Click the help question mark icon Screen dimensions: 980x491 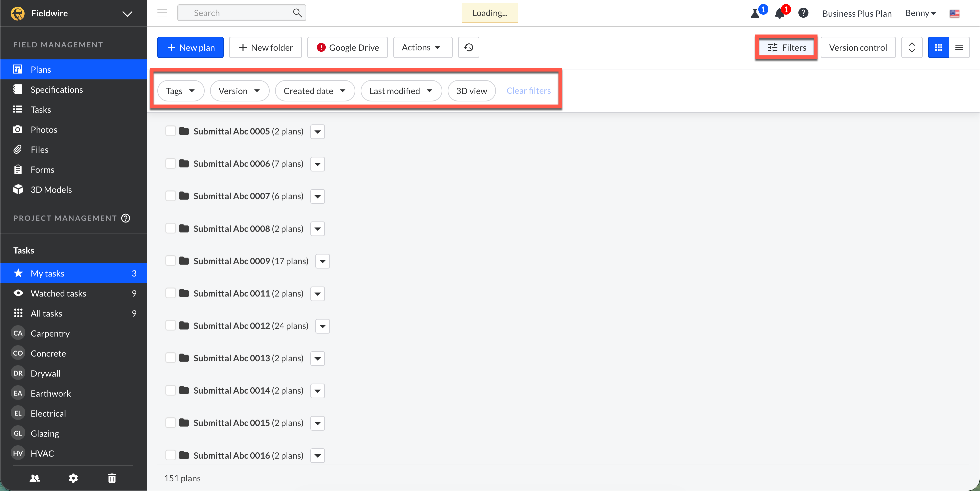tap(803, 13)
